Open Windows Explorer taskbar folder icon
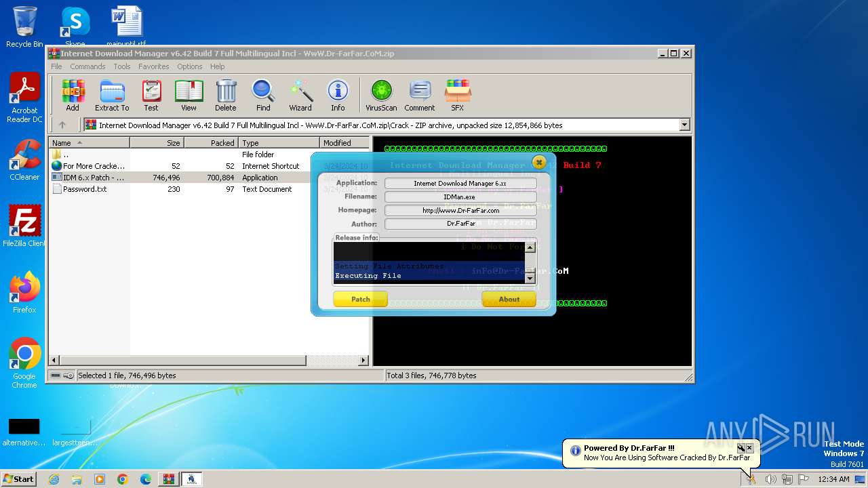The image size is (868, 488). tap(77, 479)
